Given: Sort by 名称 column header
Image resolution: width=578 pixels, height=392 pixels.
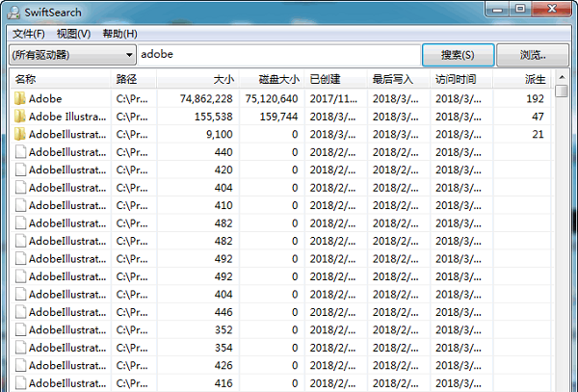Looking at the screenshot, I should (61, 79).
